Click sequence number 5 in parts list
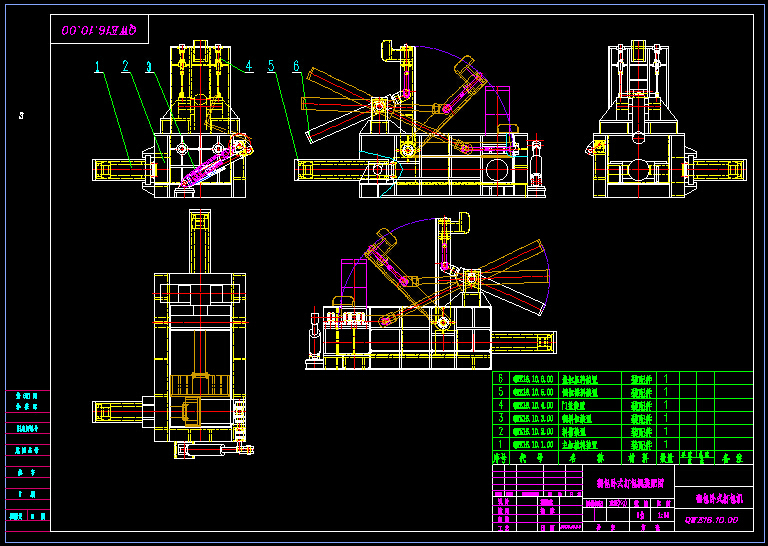Screen dimensions: 768x546 coord(501,392)
